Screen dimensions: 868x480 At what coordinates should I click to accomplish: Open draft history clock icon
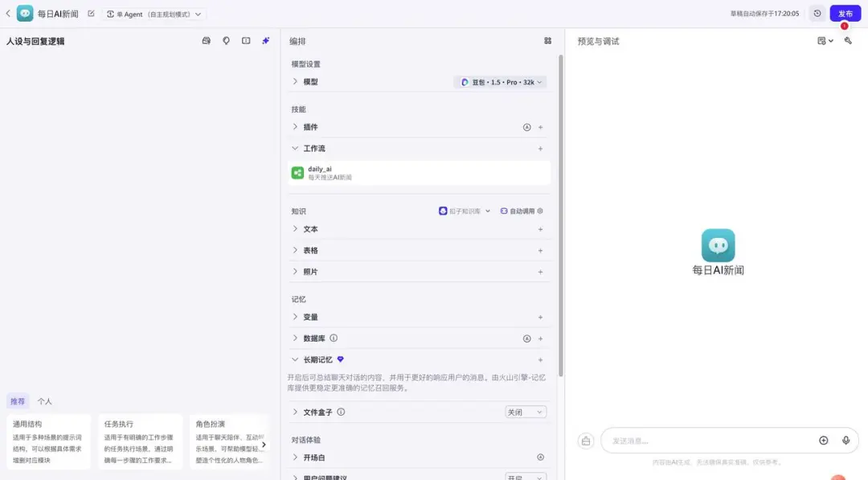click(817, 14)
